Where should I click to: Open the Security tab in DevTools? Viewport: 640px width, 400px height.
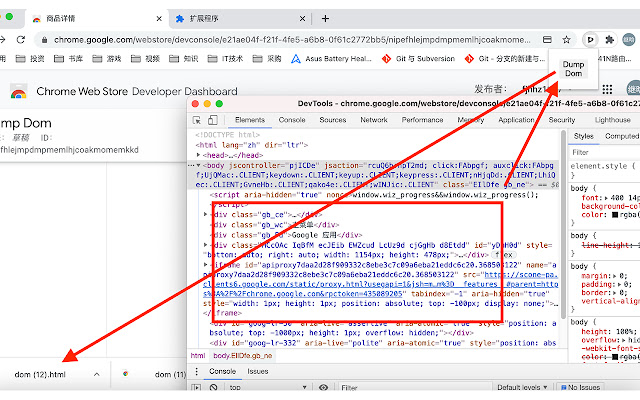pos(562,120)
